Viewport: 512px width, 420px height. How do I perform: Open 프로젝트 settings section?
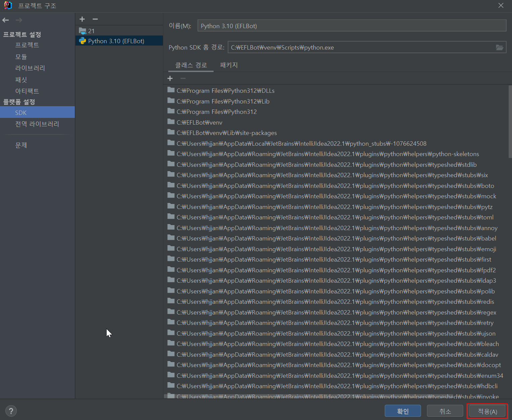27,45
